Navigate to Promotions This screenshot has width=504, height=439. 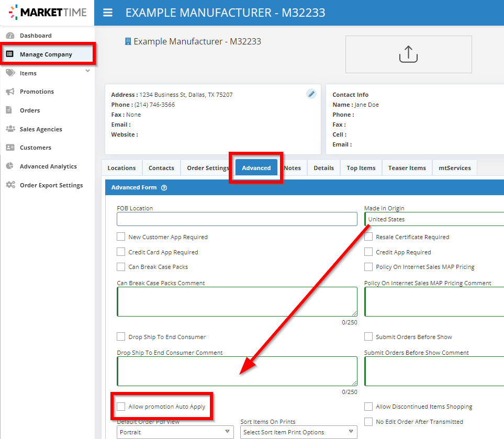[x=47, y=92]
